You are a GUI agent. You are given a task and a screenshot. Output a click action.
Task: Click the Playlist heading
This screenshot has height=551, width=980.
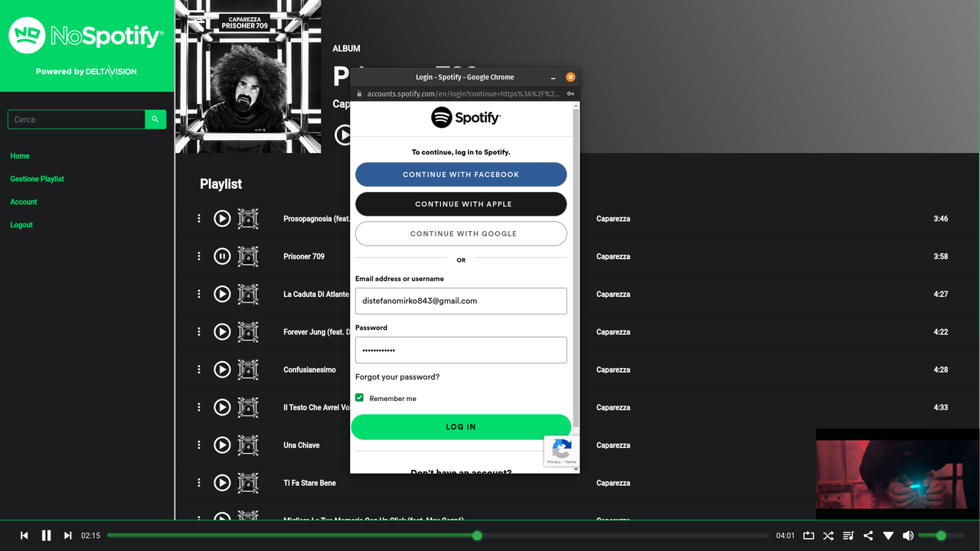coord(220,184)
